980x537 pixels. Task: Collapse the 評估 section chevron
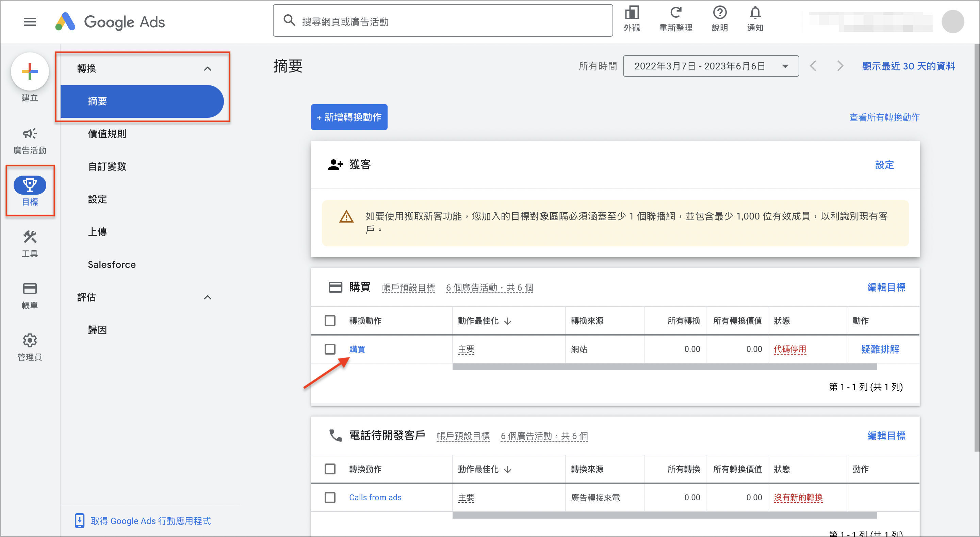[207, 297]
